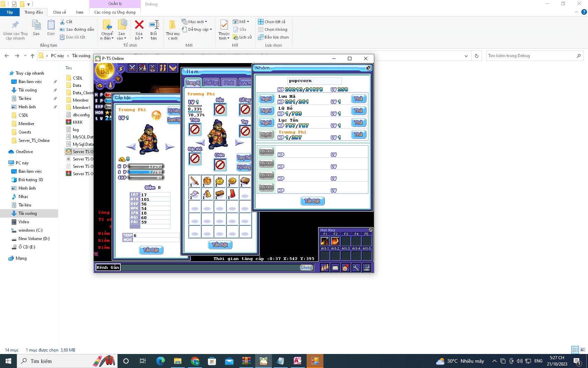588x368 pixels.
Task: Open the wrench settings icon
Action: [356, 268]
